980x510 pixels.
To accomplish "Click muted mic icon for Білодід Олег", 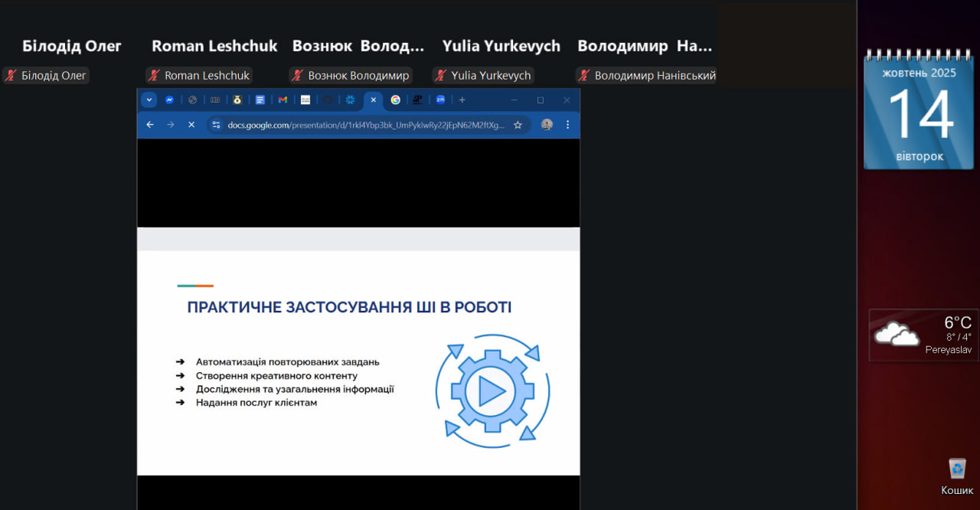I will [x=11, y=75].
